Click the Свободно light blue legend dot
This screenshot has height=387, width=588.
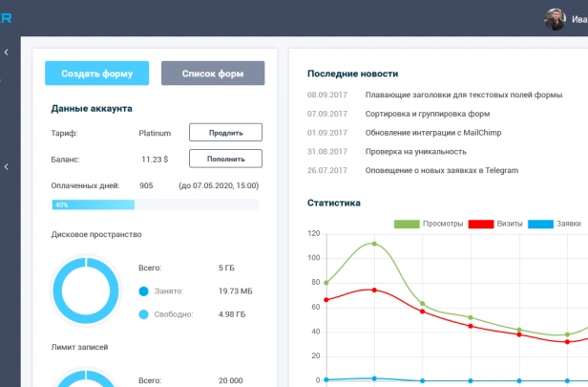point(143,314)
